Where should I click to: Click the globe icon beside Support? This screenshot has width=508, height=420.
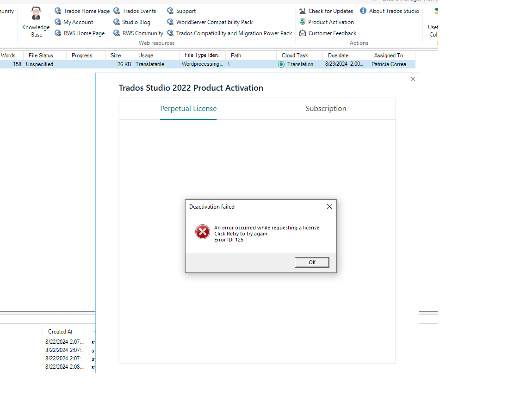click(x=170, y=11)
